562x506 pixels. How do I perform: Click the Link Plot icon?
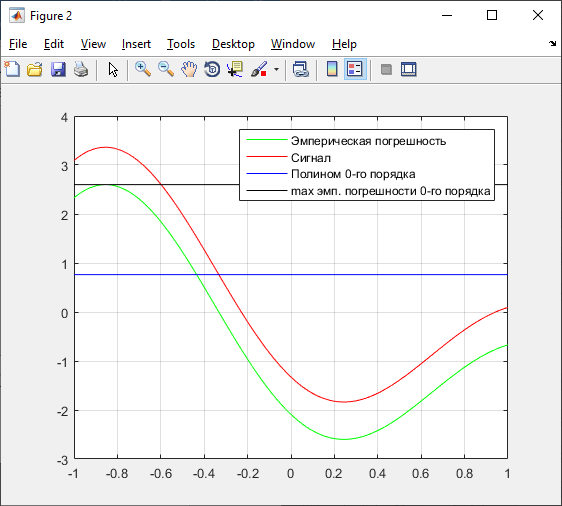pyautogui.click(x=301, y=69)
